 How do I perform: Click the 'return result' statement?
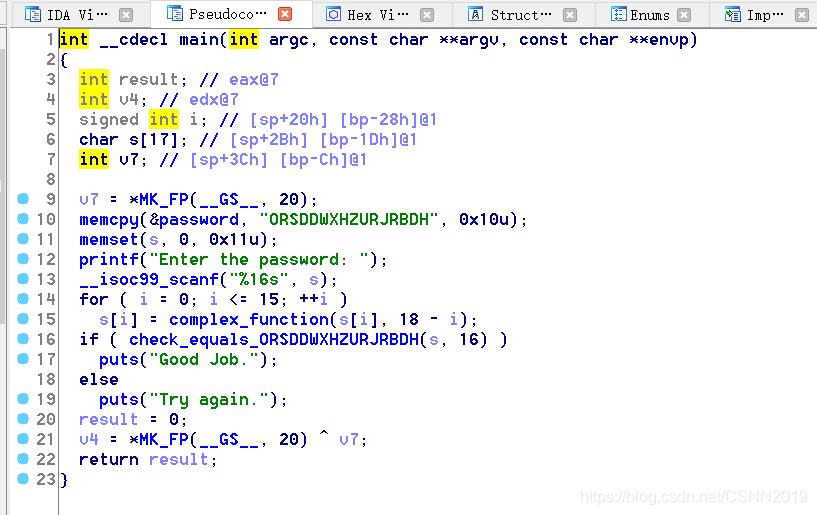(147, 460)
